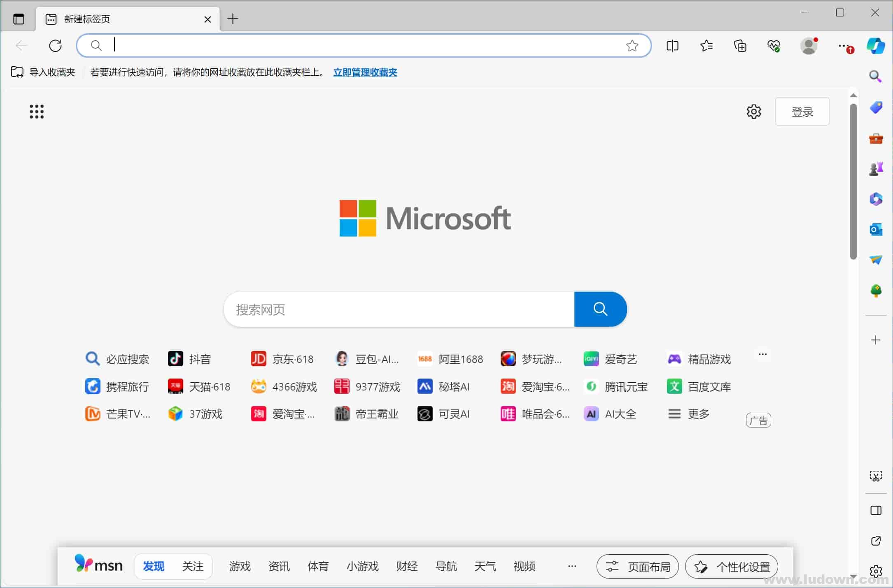This screenshot has width=893, height=588.
Task: Add this page to favorites star
Action: [x=632, y=45]
